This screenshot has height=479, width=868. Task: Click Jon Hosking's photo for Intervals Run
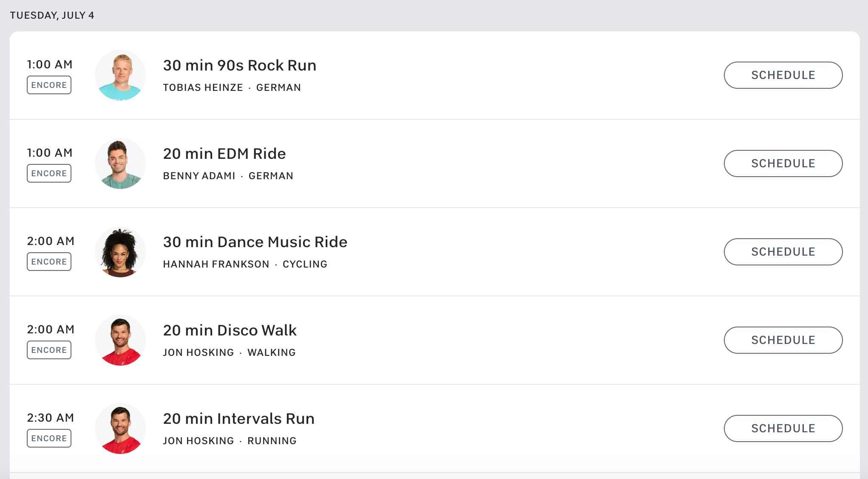120,428
